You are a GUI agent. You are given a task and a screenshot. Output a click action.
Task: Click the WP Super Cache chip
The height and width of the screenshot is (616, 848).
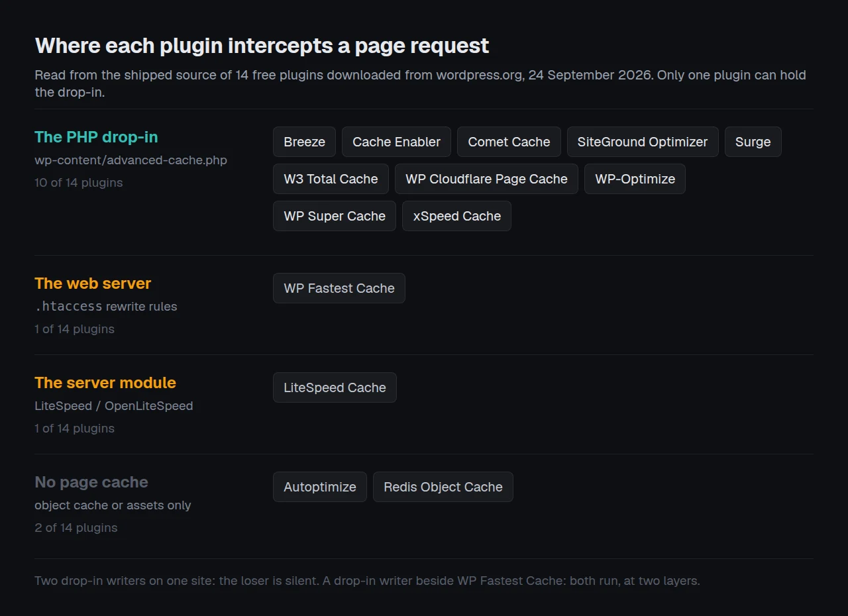click(x=335, y=216)
